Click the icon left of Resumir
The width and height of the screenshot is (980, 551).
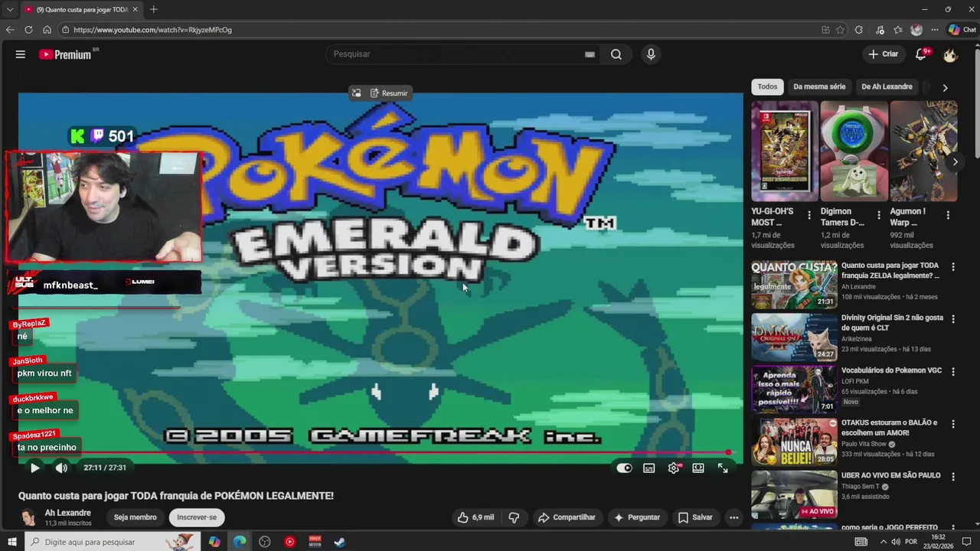point(357,93)
